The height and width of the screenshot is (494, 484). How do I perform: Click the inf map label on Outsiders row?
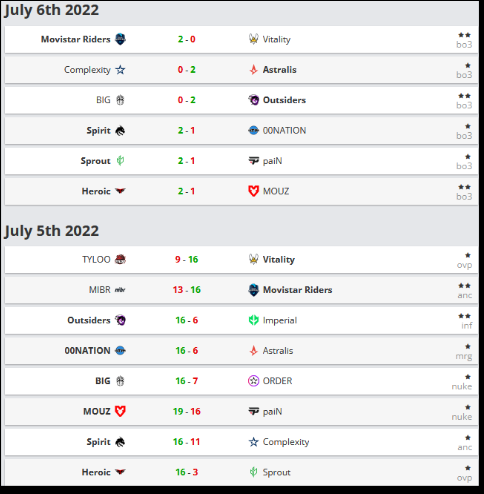coord(467,325)
